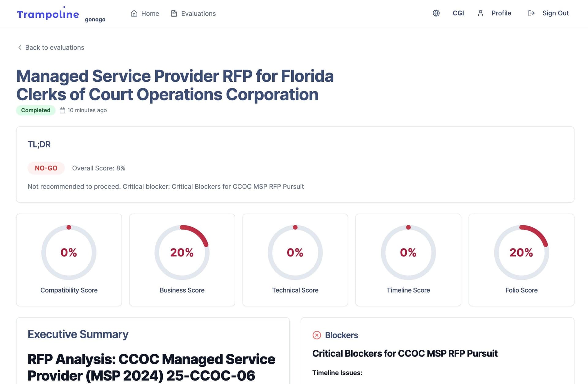Go back to evaluations
This screenshot has width=588, height=384.
coord(55,47)
